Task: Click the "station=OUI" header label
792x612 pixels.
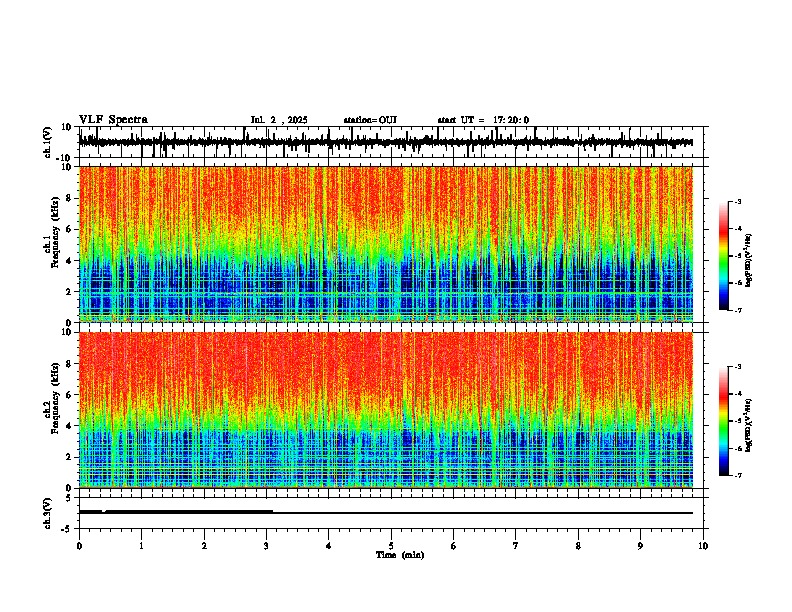Action: [x=370, y=120]
